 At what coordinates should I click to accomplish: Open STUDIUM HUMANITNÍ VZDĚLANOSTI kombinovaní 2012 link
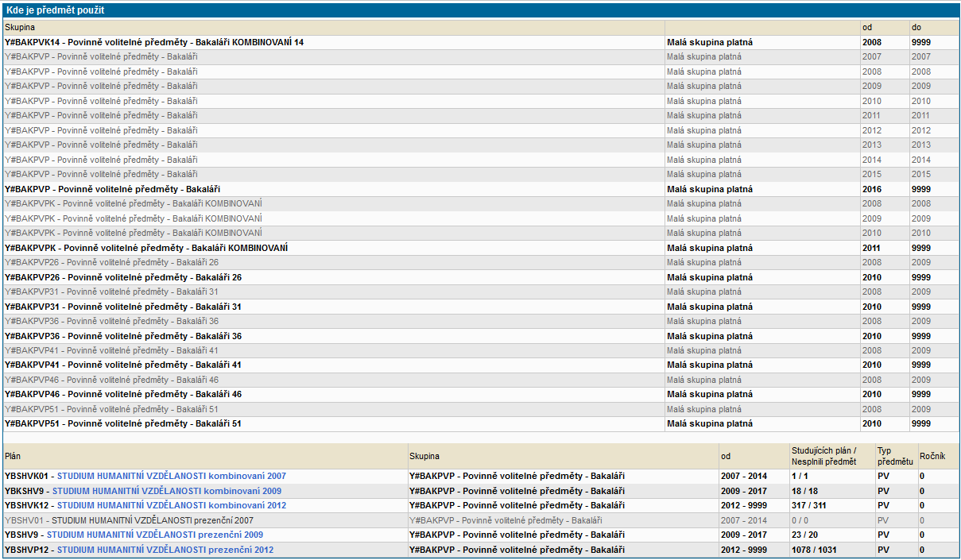(171, 505)
